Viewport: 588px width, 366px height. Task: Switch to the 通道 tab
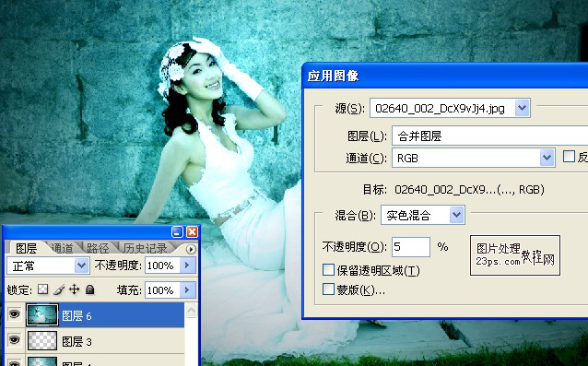coord(63,248)
